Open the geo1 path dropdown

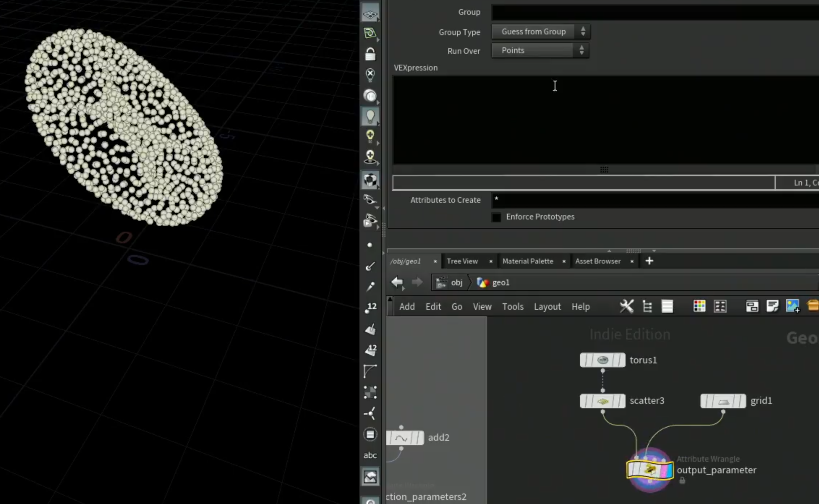pos(500,282)
